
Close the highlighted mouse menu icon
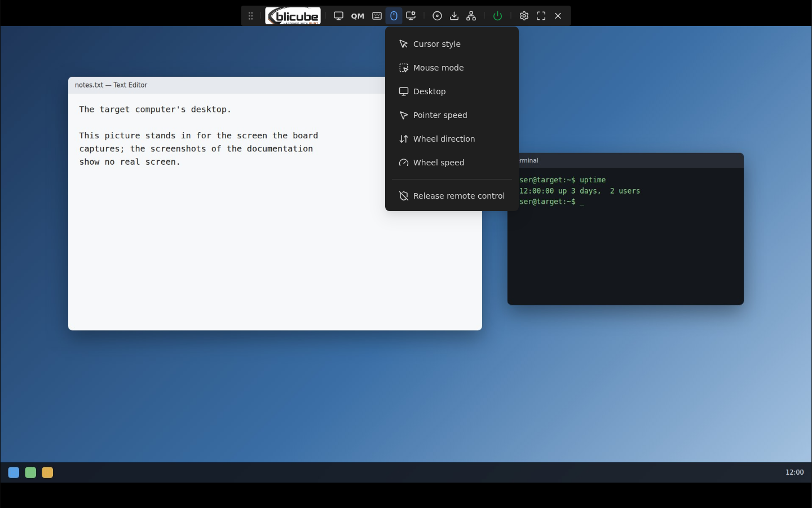click(394, 16)
